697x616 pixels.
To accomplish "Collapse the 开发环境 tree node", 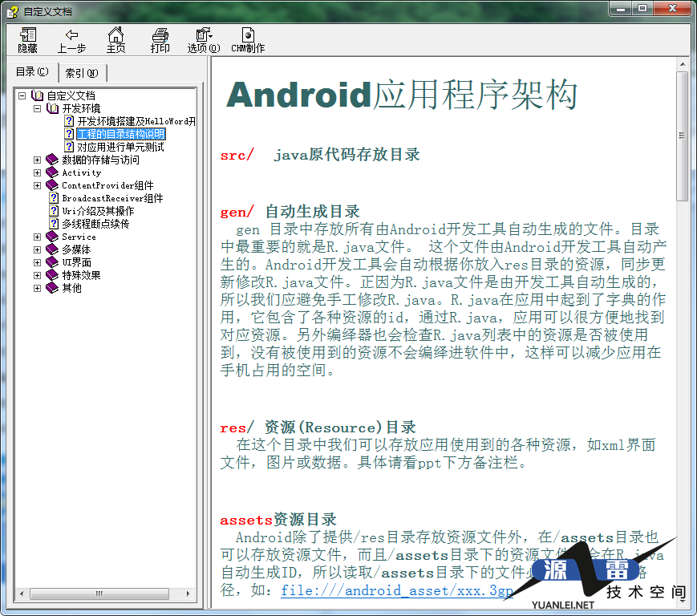I will [38, 108].
